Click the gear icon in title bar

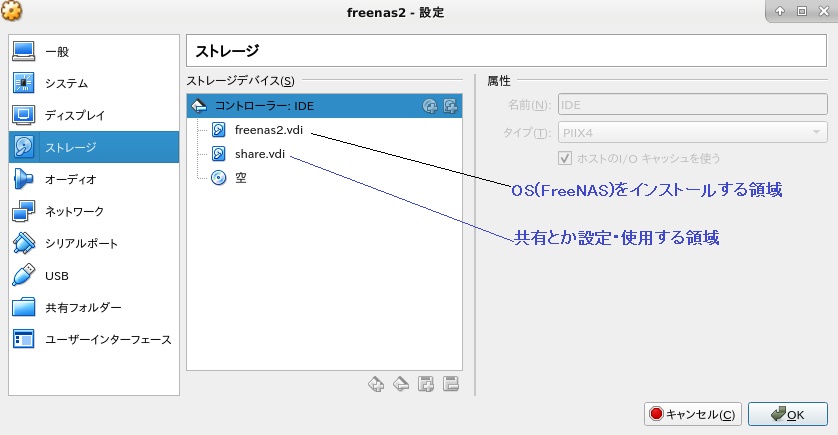tap(12, 11)
